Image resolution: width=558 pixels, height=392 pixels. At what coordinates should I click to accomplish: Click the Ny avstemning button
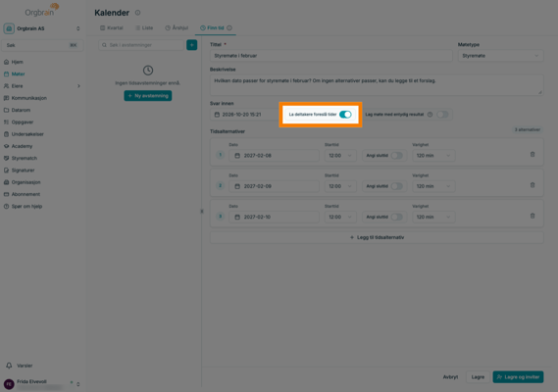tap(148, 96)
